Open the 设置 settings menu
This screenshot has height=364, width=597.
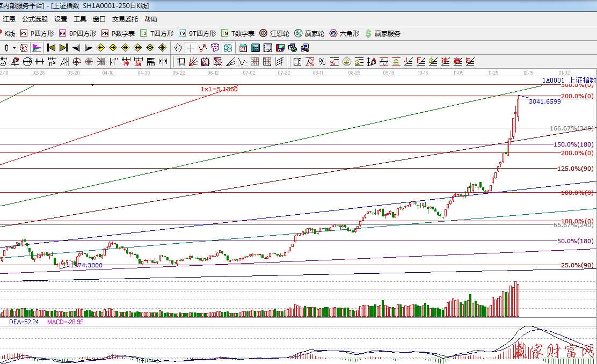tap(61, 19)
